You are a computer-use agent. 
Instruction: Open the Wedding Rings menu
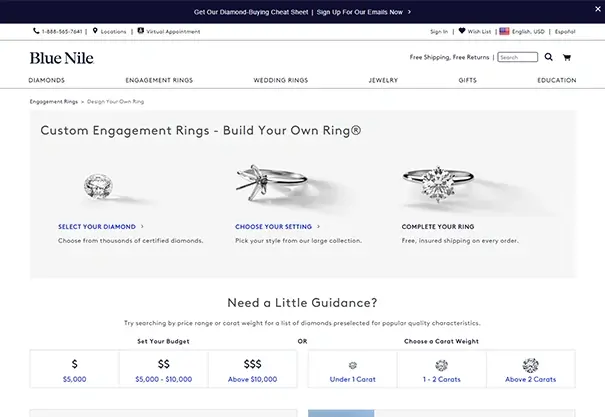(281, 80)
